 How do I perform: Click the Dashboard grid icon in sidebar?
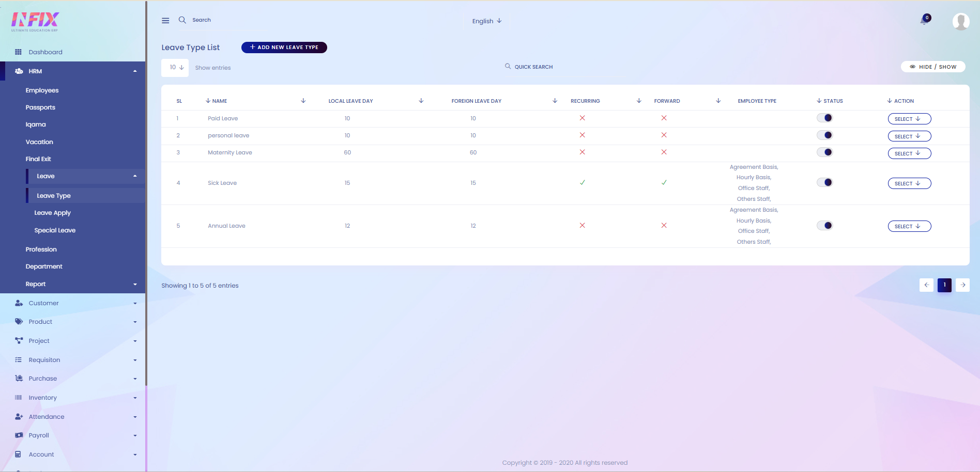(x=18, y=52)
